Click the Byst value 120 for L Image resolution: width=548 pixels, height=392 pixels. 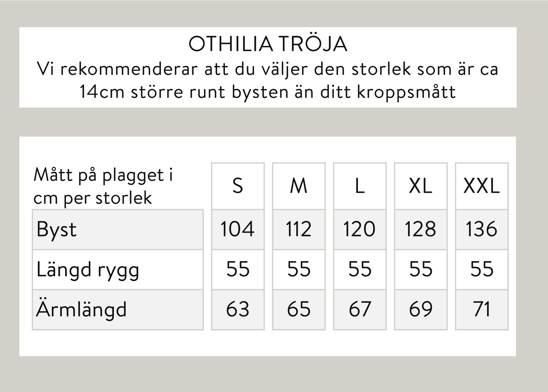[360, 229]
